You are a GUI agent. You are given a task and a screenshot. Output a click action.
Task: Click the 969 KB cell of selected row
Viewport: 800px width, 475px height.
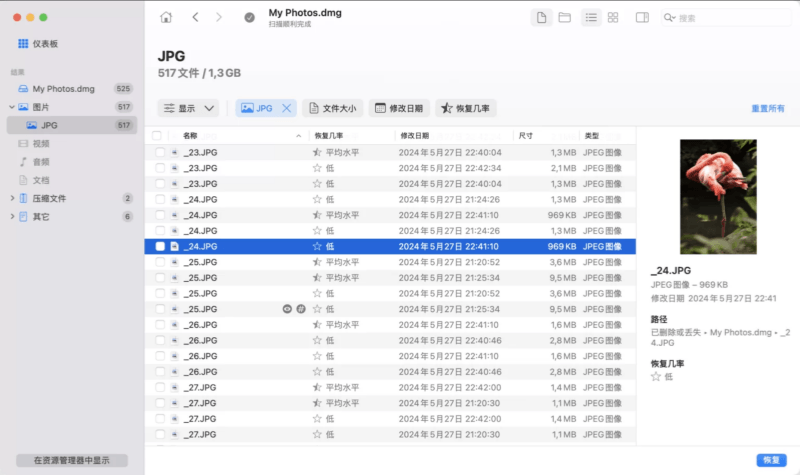pos(562,246)
